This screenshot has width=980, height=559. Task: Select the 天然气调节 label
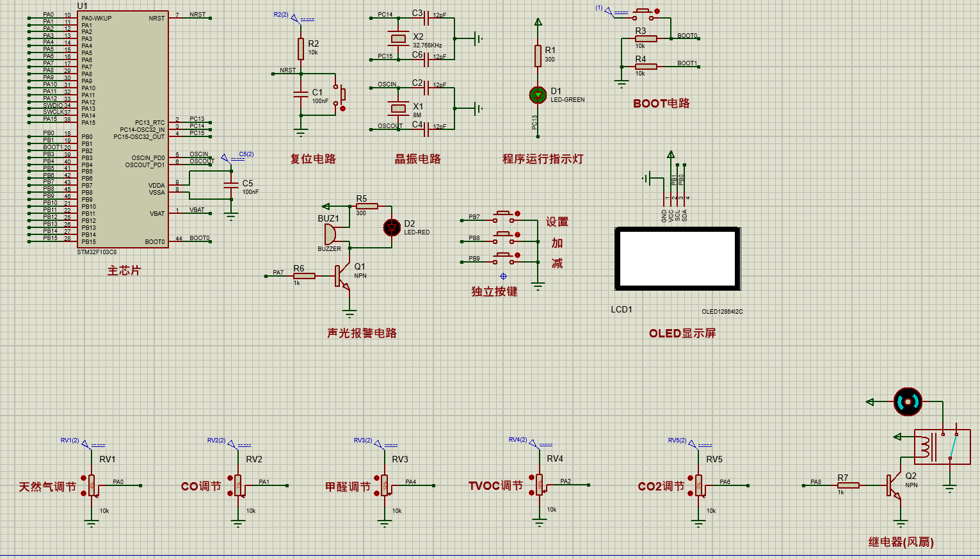tap(47, 487)
